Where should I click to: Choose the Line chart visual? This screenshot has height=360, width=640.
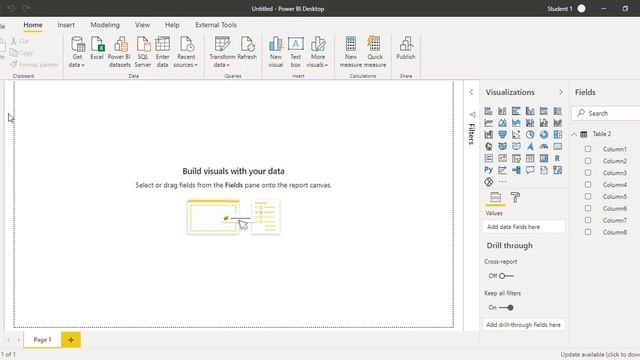click(x=488, y=122)
